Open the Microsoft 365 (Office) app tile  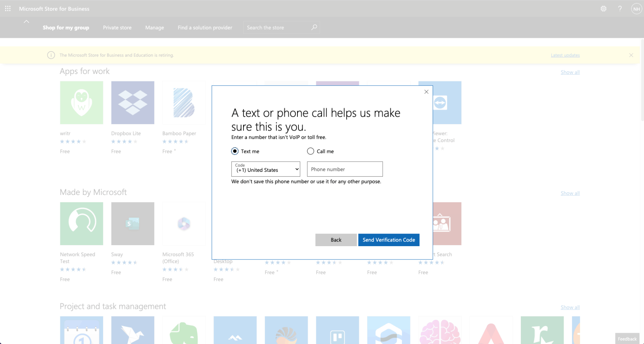(184, 224)
